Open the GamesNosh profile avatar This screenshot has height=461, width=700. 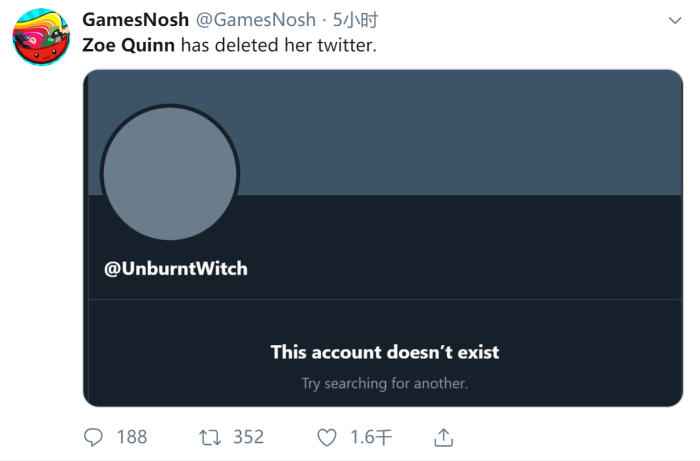point(40,38)
